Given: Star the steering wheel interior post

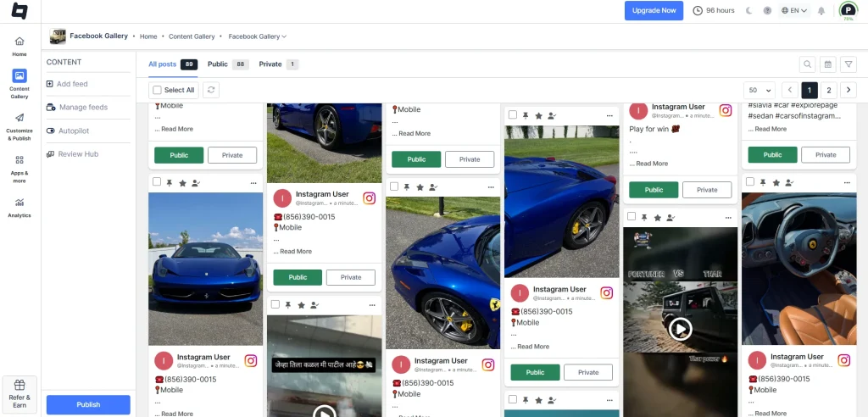Looking at the screenshot, I should (776, 182).
